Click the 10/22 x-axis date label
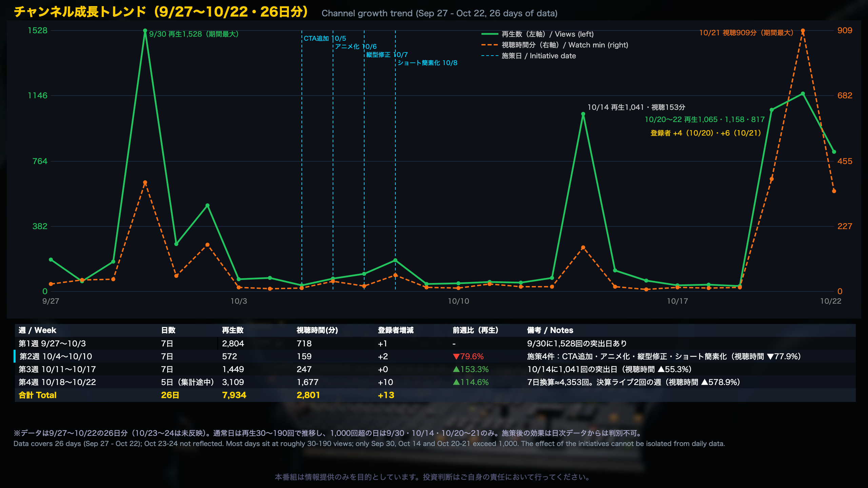 click(x=830, y=301)
